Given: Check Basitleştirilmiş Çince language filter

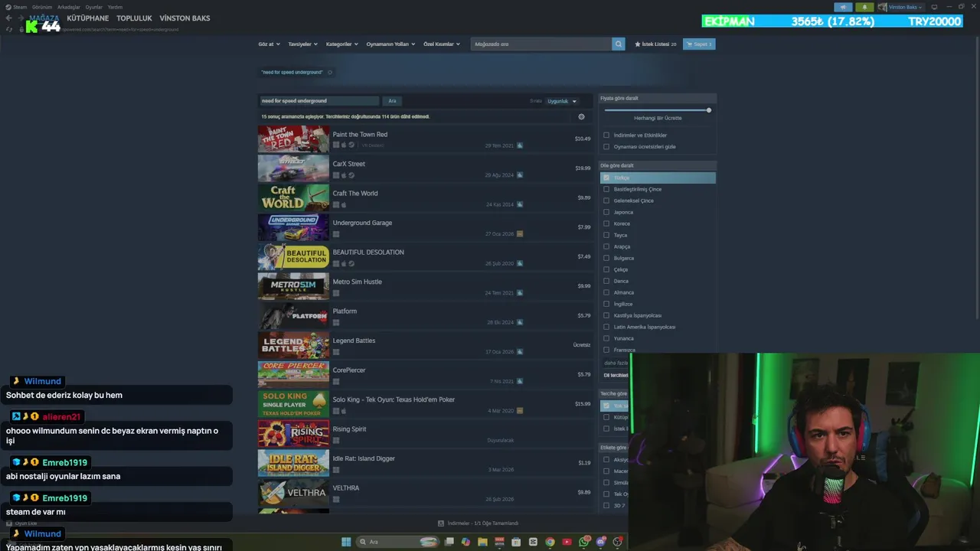Looking at the screenshot, I should (x=606, y=189).
